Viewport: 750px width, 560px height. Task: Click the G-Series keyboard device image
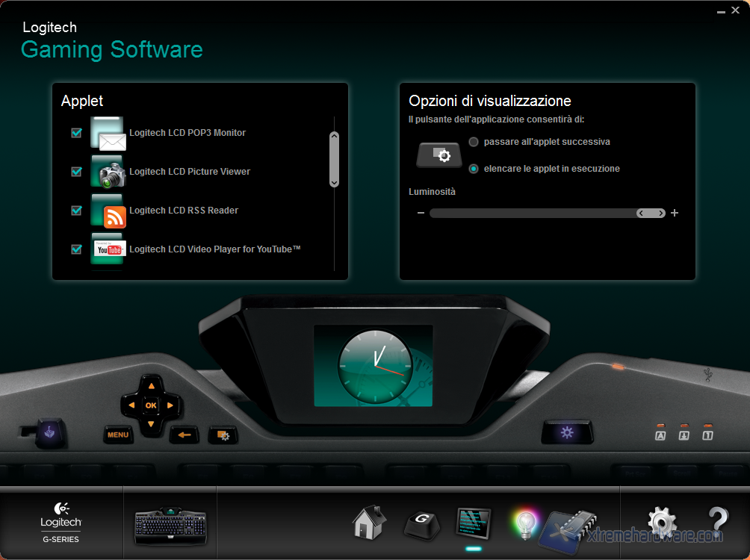click(170, 526)
